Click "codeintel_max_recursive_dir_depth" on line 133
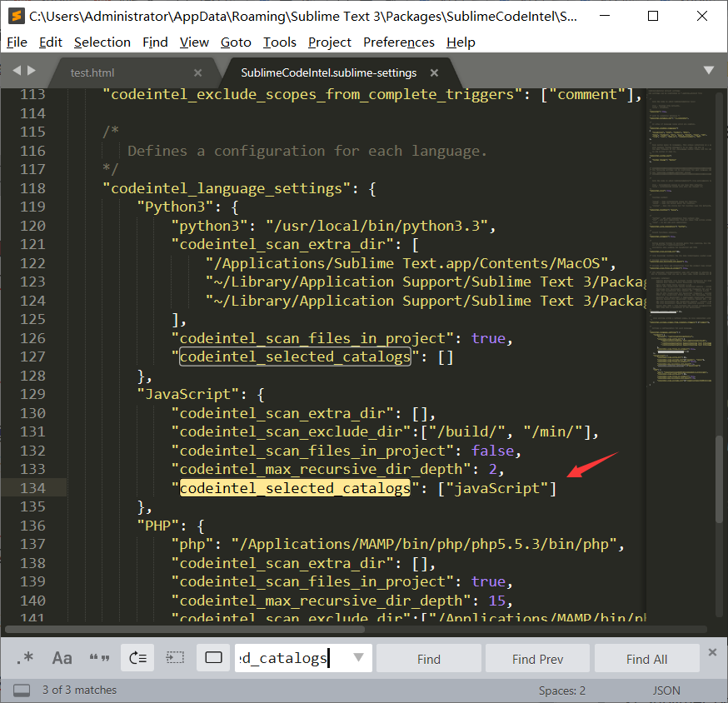The height and width of the screenshot is (703, 728). coord(322,470)
